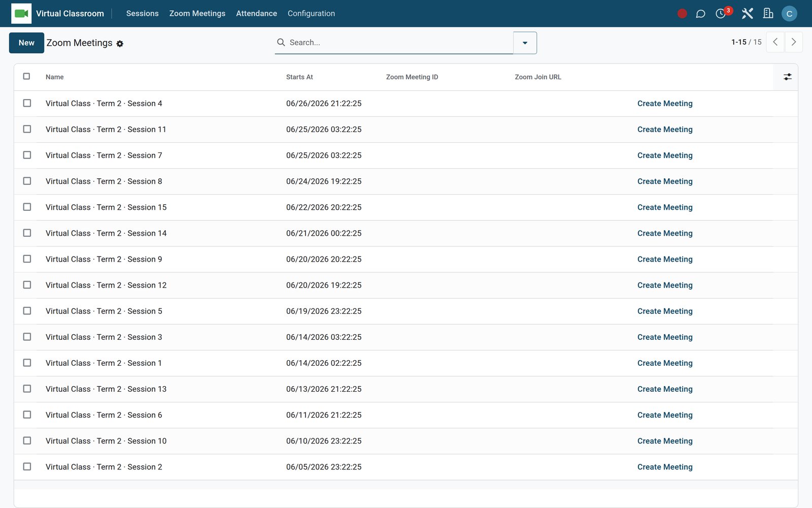The height and width of the screenshot is (508, 812).
Task: Click the 1-15 / 15 pager counter
Action: click(x=746, y=42)
